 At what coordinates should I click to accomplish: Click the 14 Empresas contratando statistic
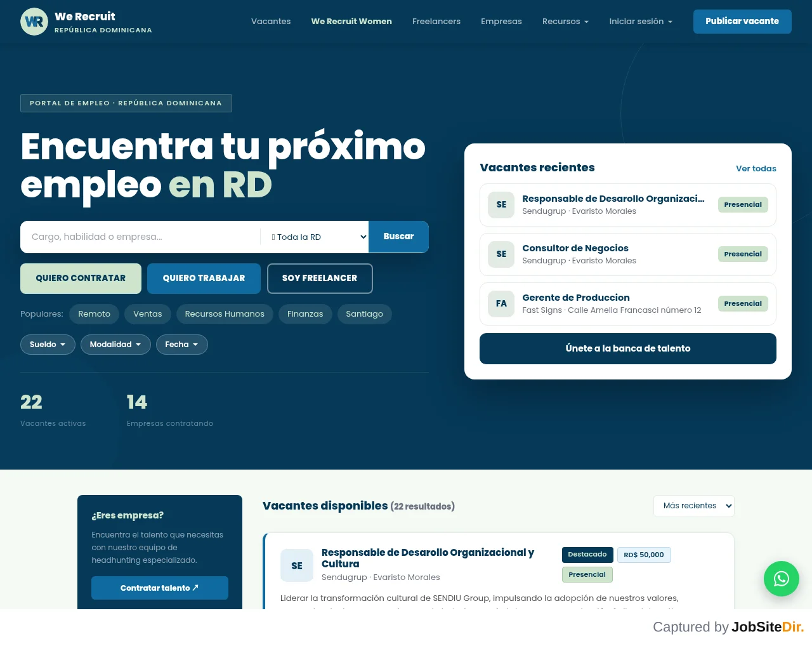[170, 410]
